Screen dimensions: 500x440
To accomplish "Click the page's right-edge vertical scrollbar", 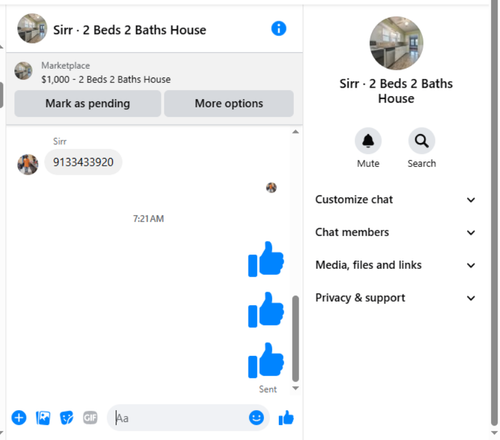I will (495, 213).
